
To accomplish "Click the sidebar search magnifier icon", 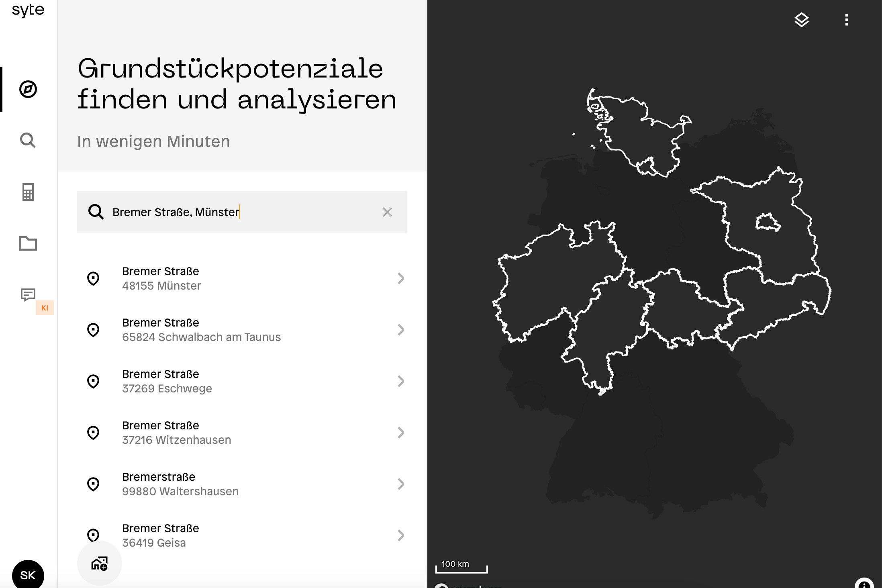I will (28, 141).
